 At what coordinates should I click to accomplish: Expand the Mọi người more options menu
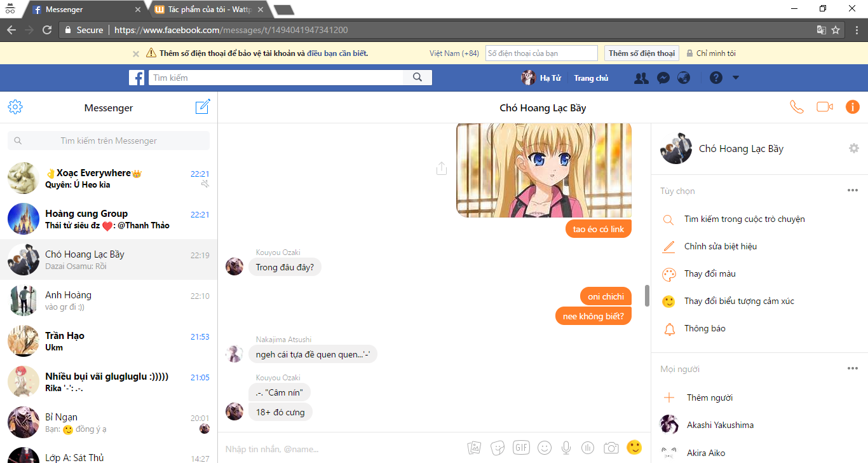852,368
